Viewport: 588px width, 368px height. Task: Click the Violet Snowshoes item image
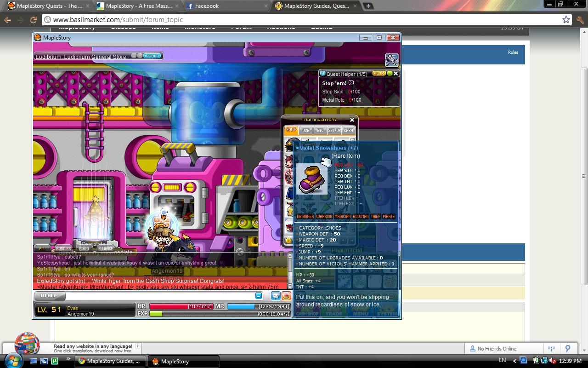click(x=312, y=179)
